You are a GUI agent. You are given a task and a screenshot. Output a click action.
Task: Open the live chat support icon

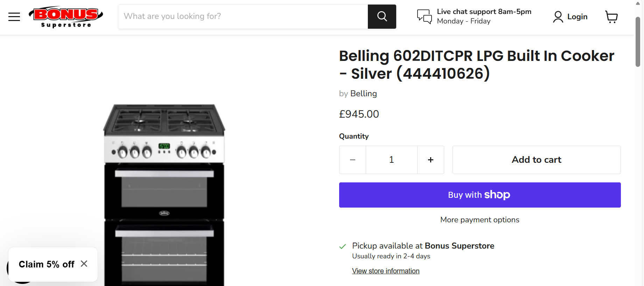pyautogui.click(x=424, y=16)
